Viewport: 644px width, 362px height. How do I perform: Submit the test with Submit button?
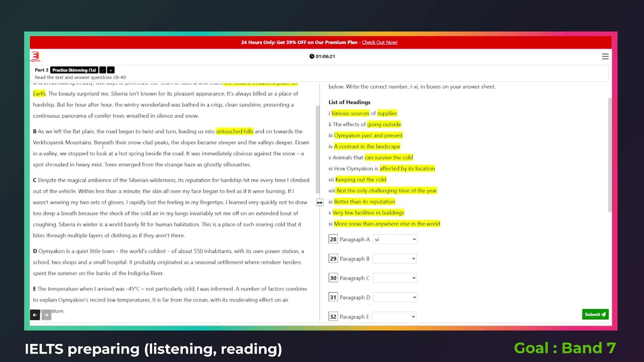595,314
